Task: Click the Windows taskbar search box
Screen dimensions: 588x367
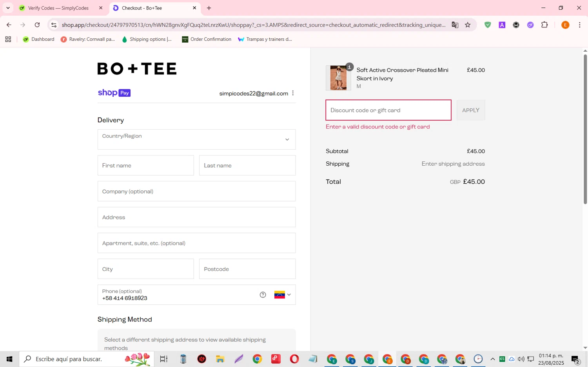Action: tap(87, 359)
